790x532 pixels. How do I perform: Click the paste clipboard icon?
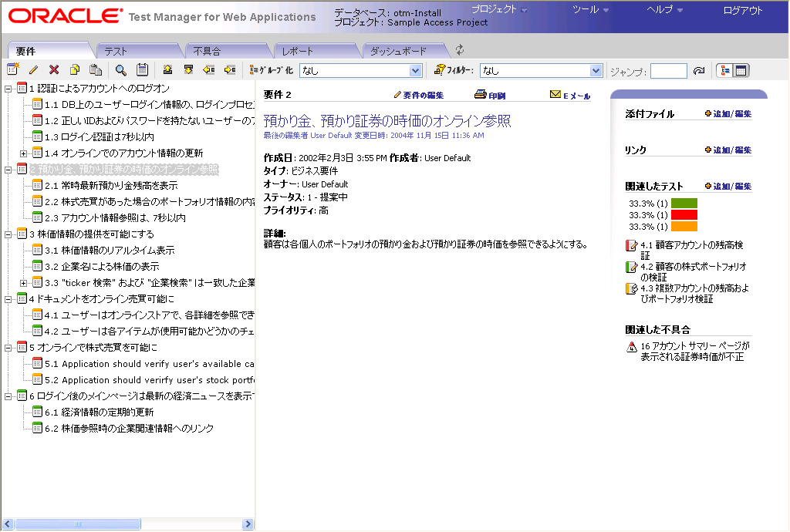click(96, 70)
